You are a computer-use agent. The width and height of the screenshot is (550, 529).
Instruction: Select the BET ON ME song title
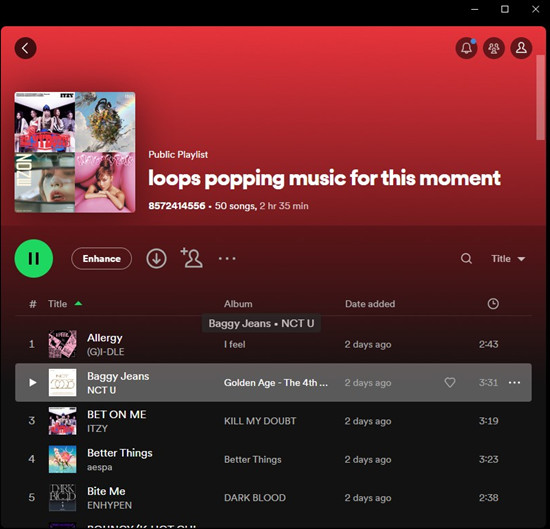(x=116, y=414)
